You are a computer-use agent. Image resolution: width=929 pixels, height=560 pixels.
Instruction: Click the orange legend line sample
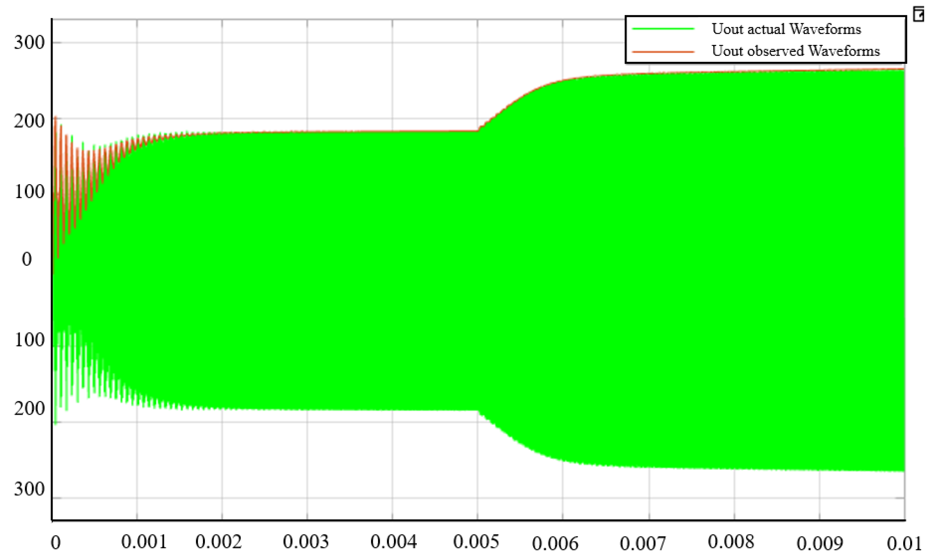click(x=663, y=51)
